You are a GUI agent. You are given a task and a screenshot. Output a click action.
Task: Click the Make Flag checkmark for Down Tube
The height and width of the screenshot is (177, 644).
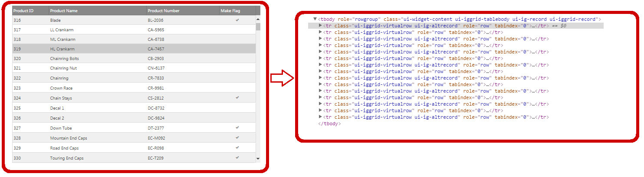237,128
